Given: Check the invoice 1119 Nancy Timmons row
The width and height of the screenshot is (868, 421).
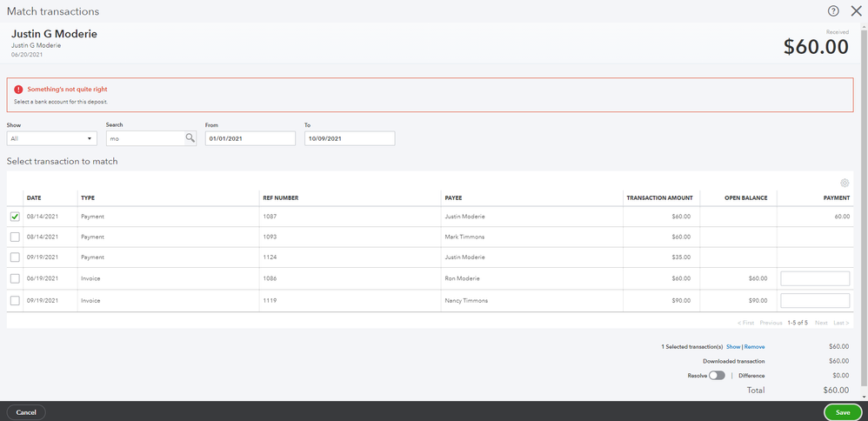Looking at the screenshot, I should pyautogui.click(x=15, y=300).
